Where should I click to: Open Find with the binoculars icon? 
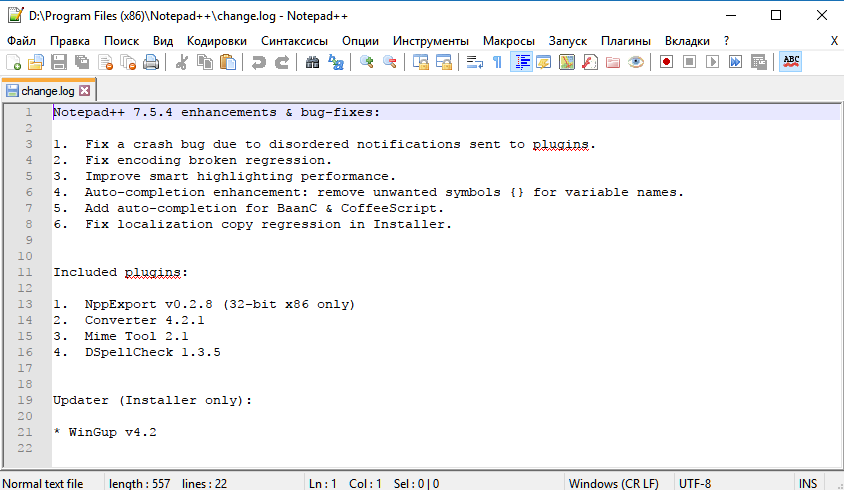tap(312, 62)
